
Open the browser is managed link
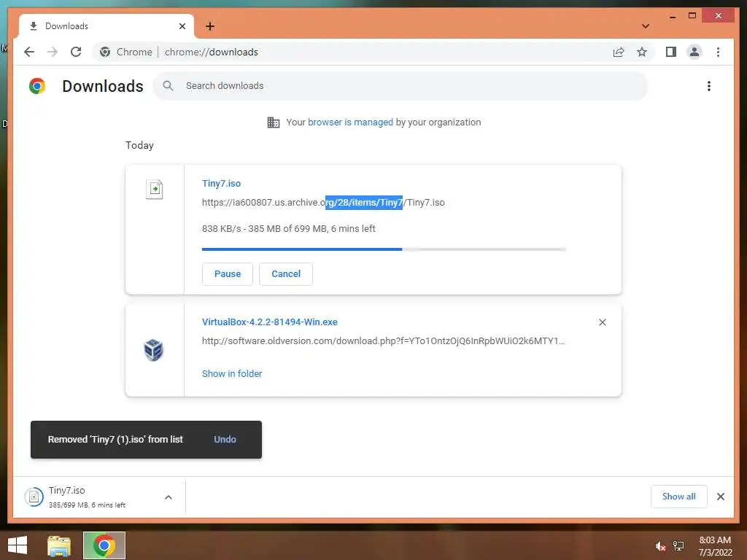pos(350,122)
